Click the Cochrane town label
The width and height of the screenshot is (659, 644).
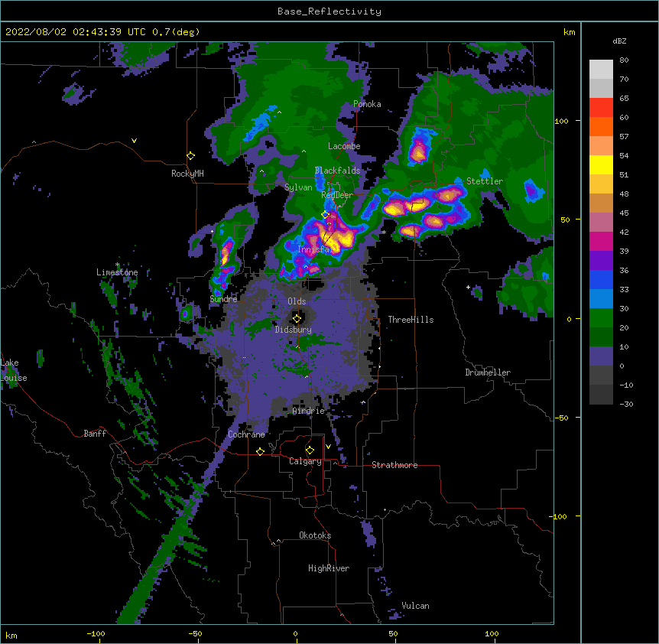[246, 434]
